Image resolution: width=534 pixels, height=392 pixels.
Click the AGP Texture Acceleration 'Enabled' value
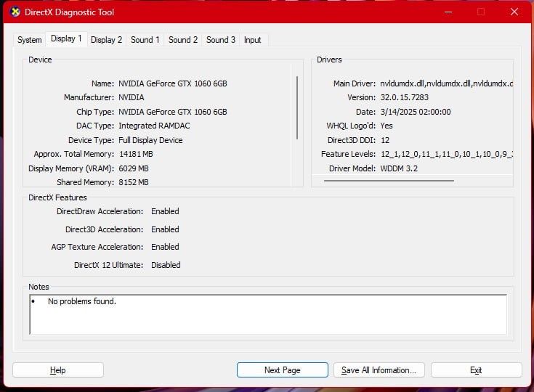point(165,246)
